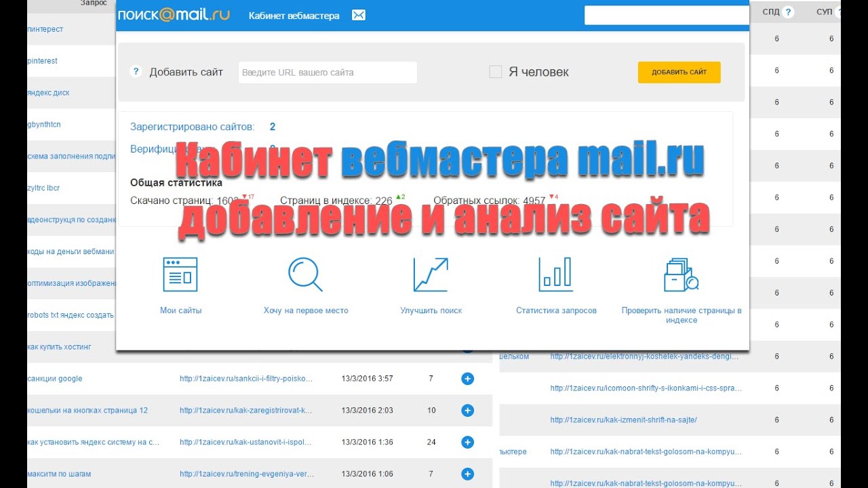868x488 pixels.
Task: Click the search box in the blue header
Action: click(x=667, y=16)
